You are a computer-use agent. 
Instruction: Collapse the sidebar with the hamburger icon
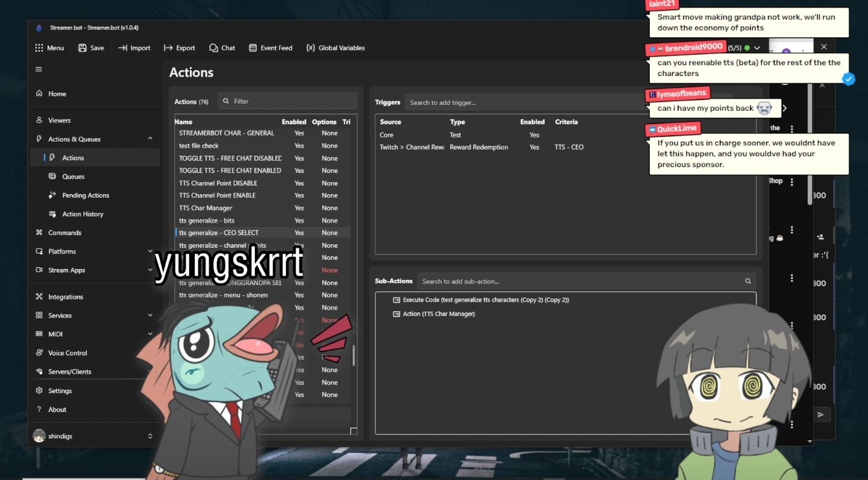[x=39, y=69]
